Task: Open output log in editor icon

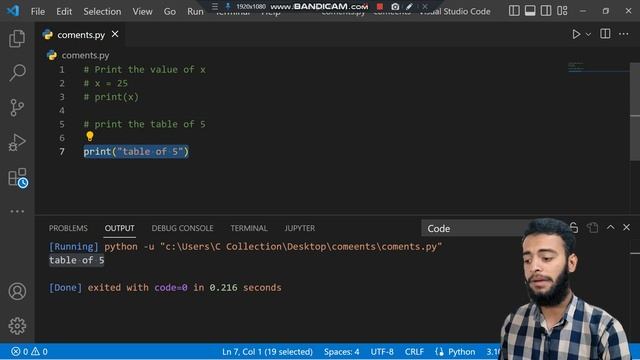Action: (593, 227)
